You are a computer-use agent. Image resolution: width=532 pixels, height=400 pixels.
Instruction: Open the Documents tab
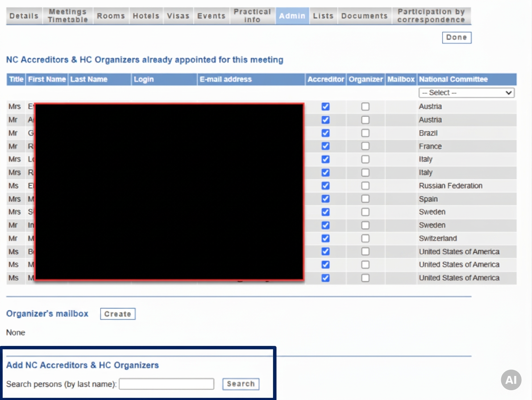click(364, 16)
